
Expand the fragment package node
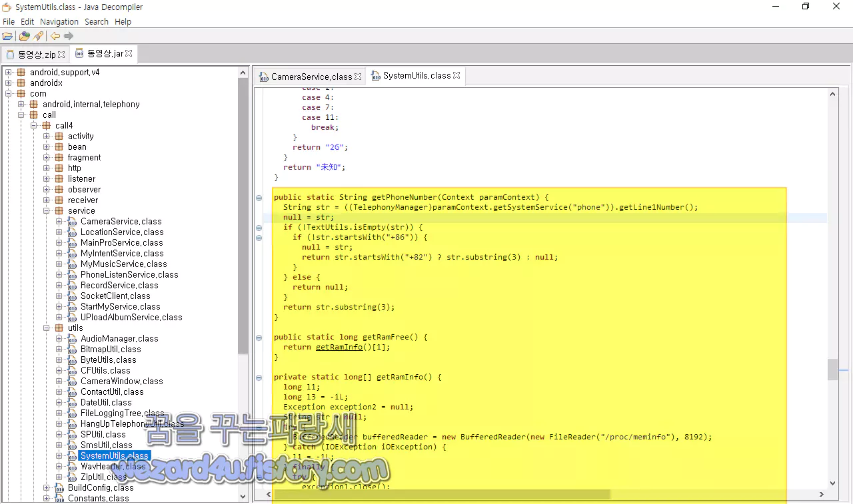(47, 157)
